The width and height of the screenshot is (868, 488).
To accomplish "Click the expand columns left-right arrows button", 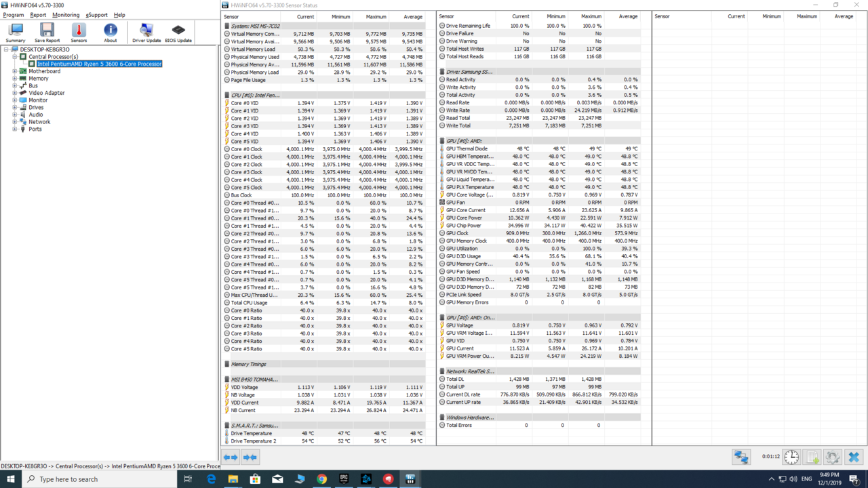I will pos(231,457).
